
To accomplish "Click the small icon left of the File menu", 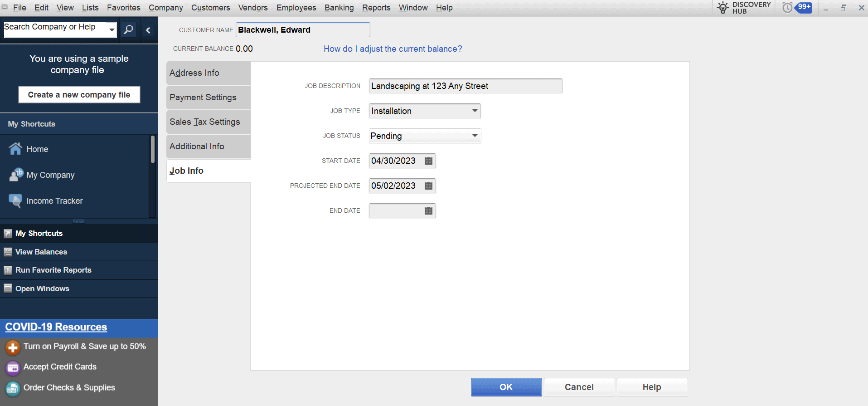I will coord(5,7).
